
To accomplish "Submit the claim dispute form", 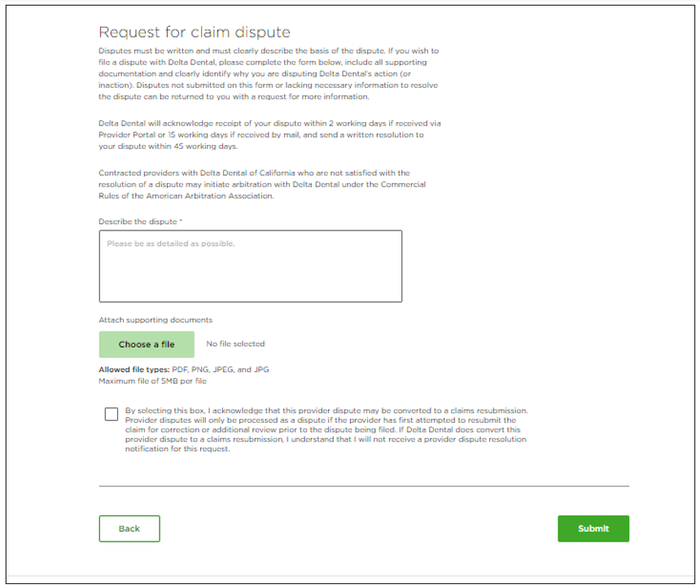I will point(593,529).
